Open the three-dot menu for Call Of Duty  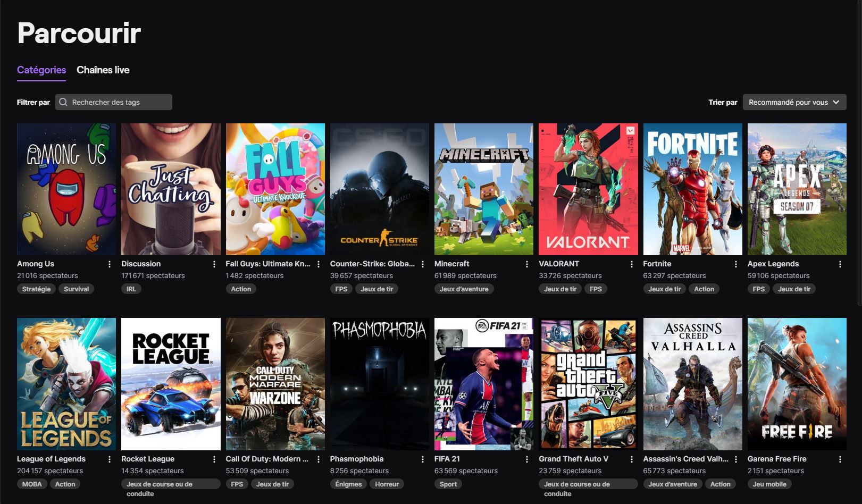[x=319, y=459]
